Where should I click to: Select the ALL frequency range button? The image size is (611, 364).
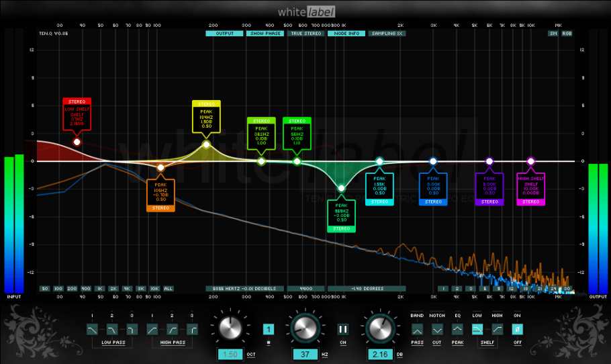click(168, 288)
